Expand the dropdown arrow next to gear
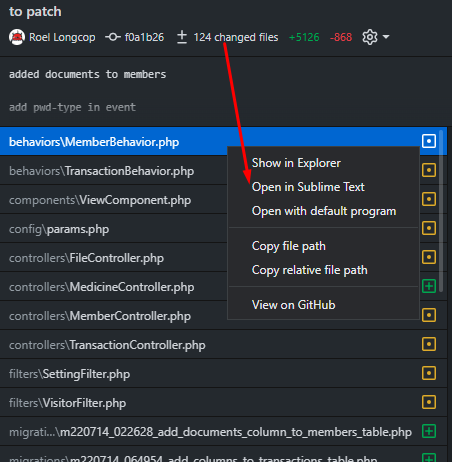 tap(386, 37)
